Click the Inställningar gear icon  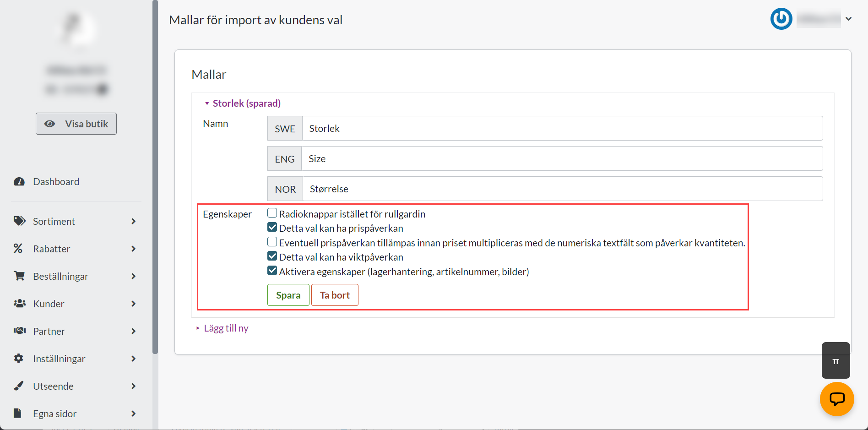coord(19,359)
